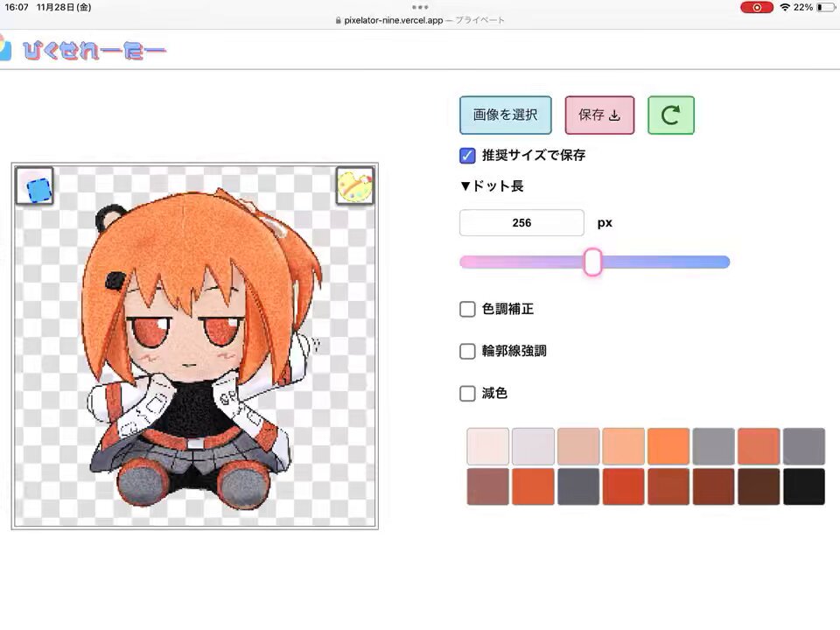Click the 11月28日(金) date text
840x630 pixels.
pos(64,8)
